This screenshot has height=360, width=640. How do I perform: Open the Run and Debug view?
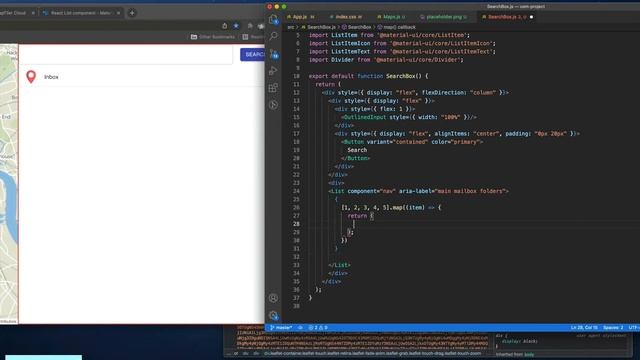click(x=273, y=71)
